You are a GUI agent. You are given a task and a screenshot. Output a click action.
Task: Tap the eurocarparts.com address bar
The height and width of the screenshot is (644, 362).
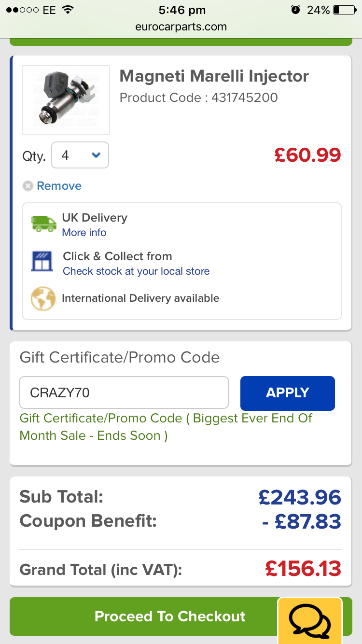181,27
